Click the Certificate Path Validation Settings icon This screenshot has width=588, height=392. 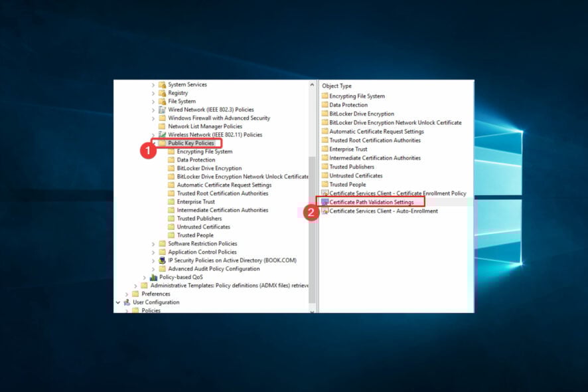324,202
